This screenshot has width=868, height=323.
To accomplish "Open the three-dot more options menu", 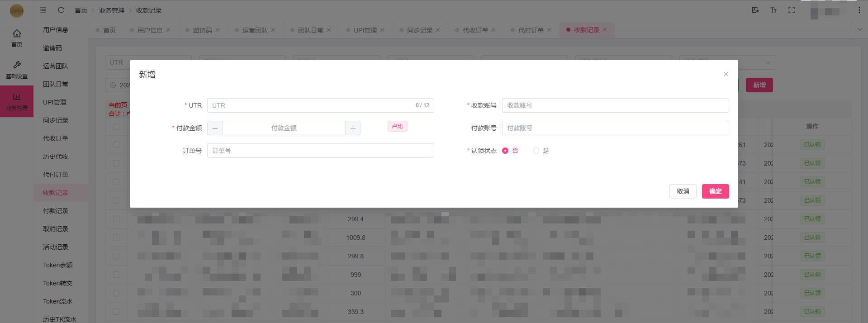I will 859,10.
